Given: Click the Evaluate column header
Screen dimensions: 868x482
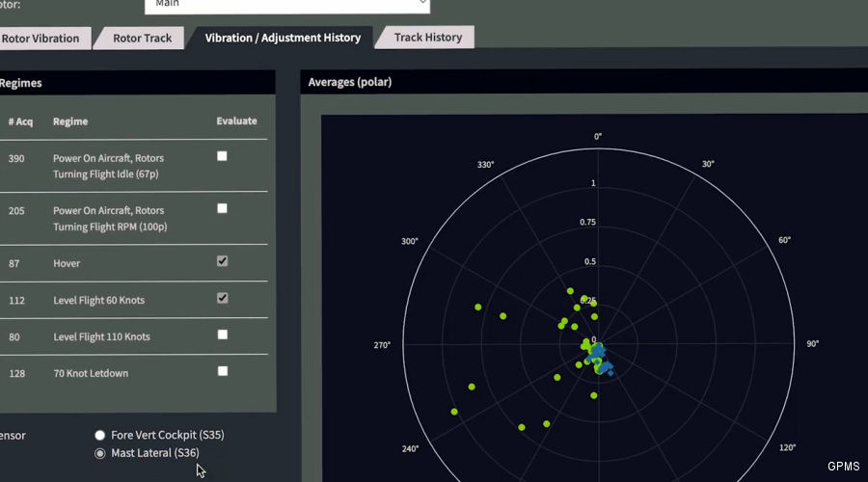Looking at the screenshot, I should point(236,121).
